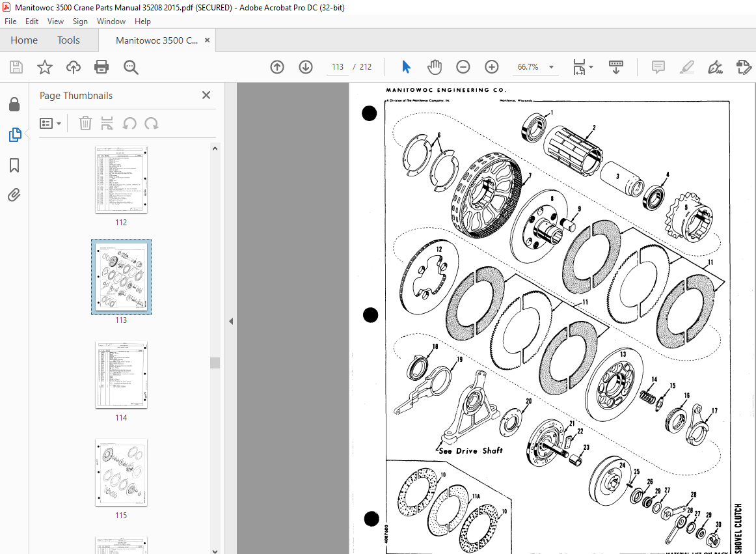
Task: Click the thumbnail panel scrollbar handle
Action: coord(215,363)
